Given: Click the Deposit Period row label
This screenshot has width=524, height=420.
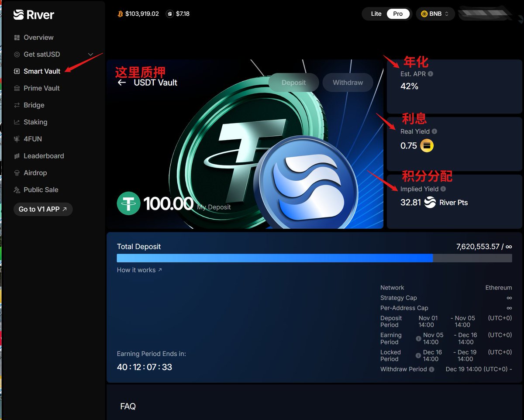Looking at the screenshot, I should click(391, 321).
